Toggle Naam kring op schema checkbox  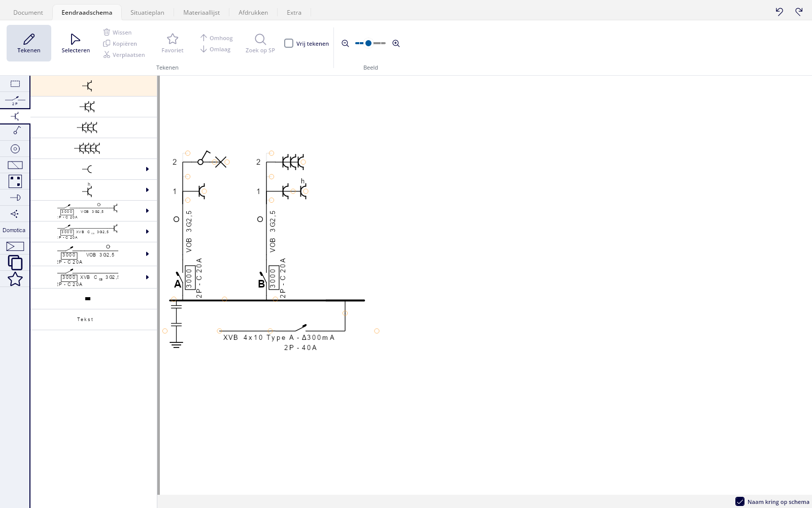tap(740, 501)
